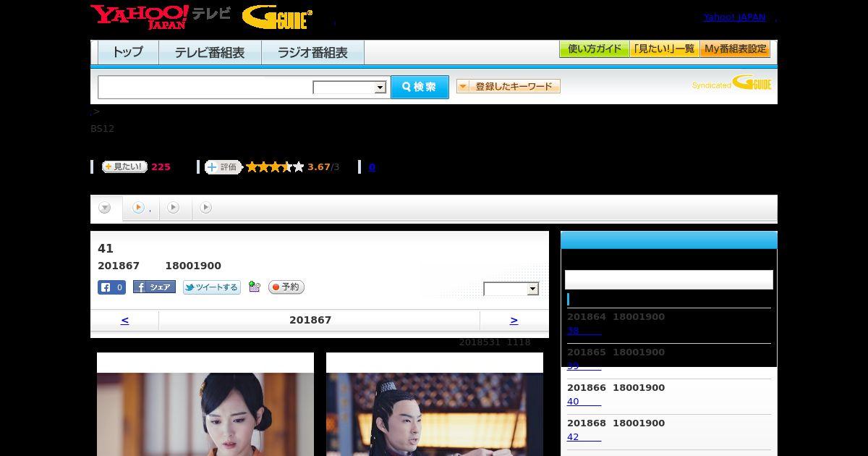Viewport: 868px width, 456px height.
Task: Expand the dropdown right of 予約
Action: (x=511, y=289)
